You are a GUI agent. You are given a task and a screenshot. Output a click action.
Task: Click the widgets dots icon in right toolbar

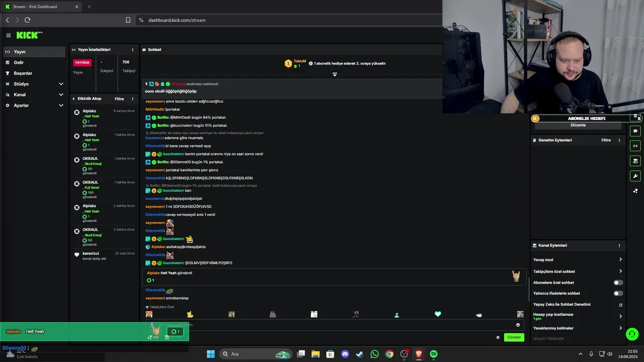(635, 191)
